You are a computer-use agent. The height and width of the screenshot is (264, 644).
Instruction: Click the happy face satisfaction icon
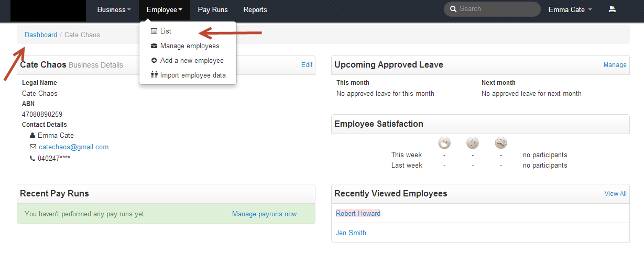point(444,143)
